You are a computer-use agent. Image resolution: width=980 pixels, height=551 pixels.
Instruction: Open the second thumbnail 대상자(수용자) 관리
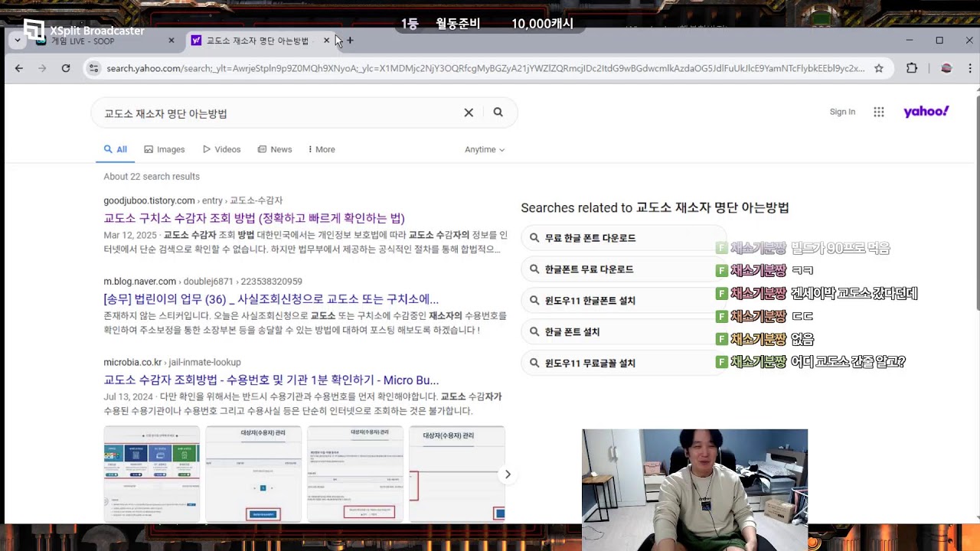(x=253, y=474)
